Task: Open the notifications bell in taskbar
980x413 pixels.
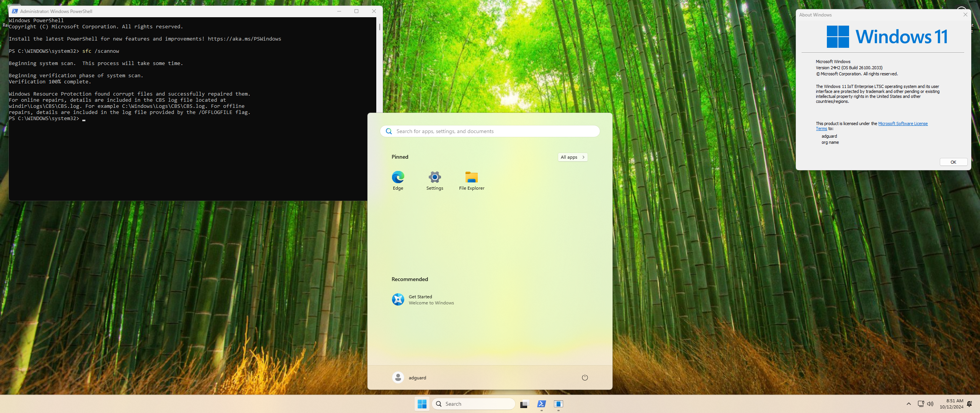Action: pos(970,404)
